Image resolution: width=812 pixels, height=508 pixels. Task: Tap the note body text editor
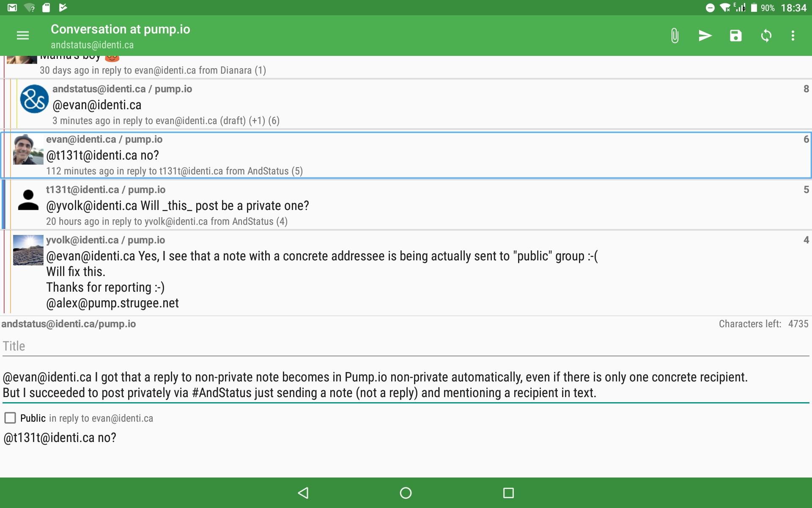pos(406,385)
